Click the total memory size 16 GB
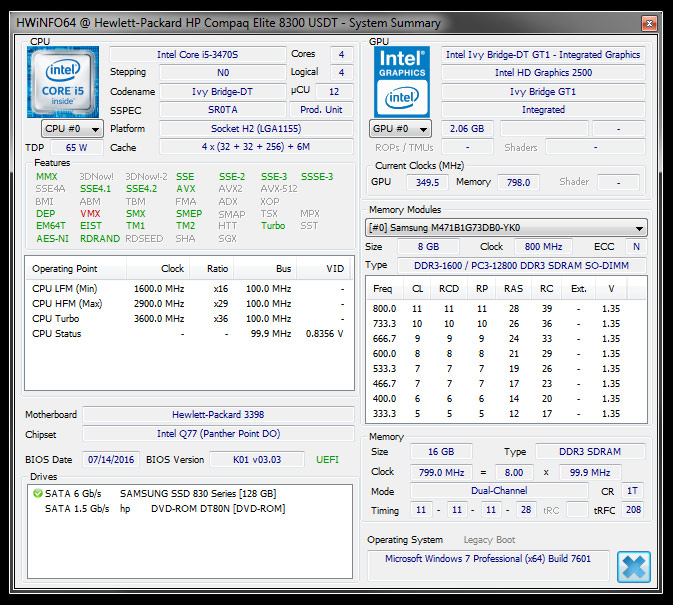This screenshot has width=673, height=605. pyautogui.click(x=441, y=452)
